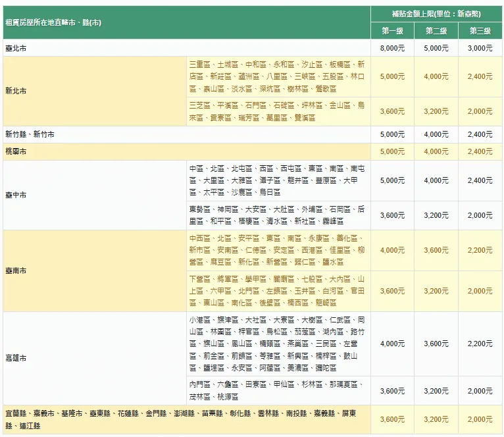Image resolution: width=504 pixels, height=437 pixels.
Task: Select the 補貼金額上限 header cell
Action: coord(436,13)
